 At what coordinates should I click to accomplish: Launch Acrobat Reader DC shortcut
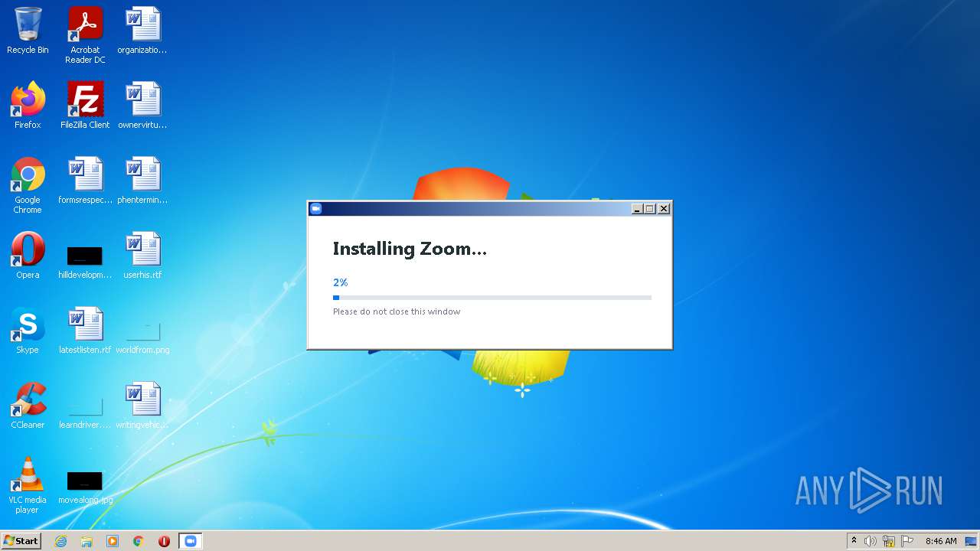85,35
